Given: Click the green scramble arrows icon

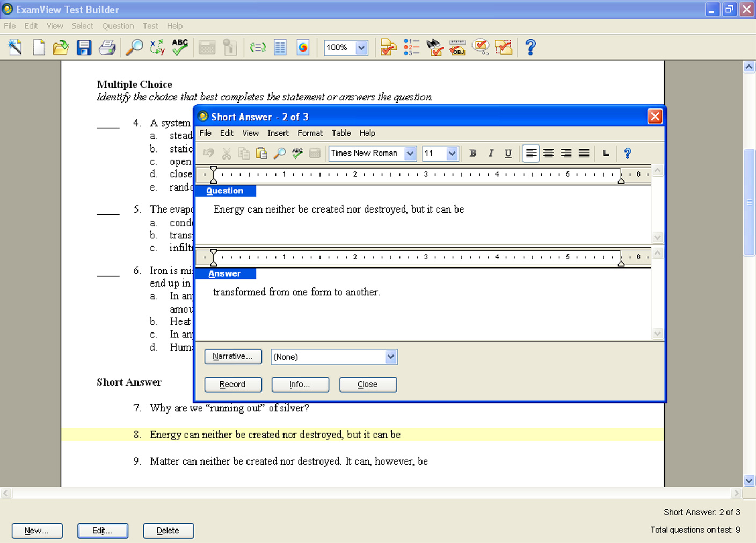Looking at the screenshot, I should pyautogui.click(x=258, y=47).
